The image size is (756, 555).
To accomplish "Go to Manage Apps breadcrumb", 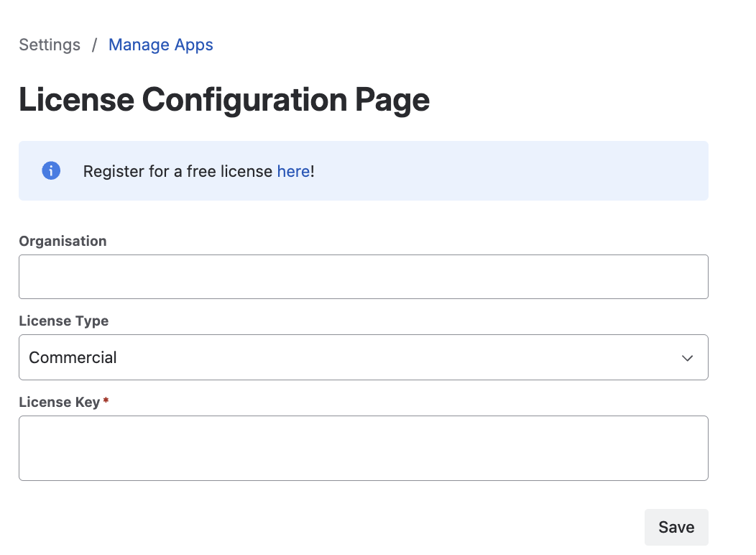I will point(160,45).
